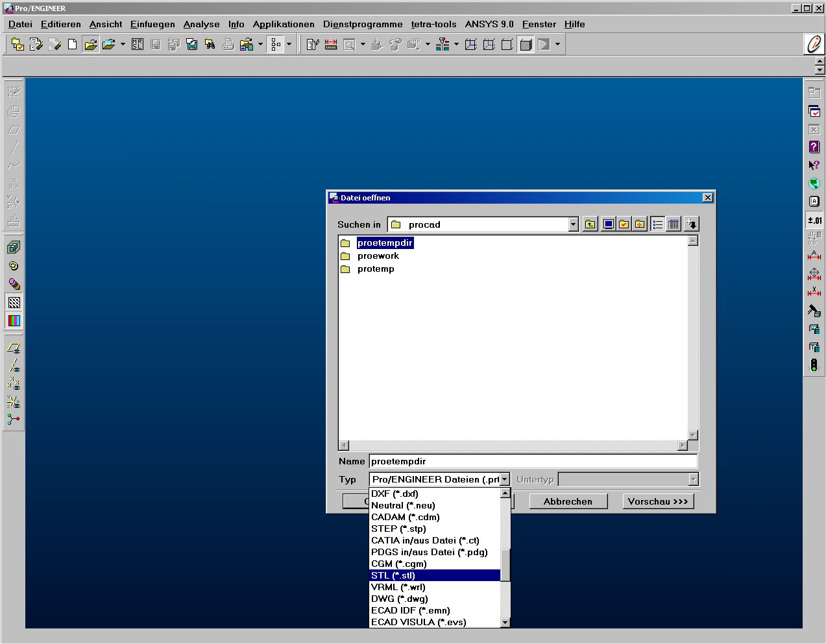Click the open file folder icon
Image resolution: width=826 pixels, height=644 pixels.
(91, 45)
